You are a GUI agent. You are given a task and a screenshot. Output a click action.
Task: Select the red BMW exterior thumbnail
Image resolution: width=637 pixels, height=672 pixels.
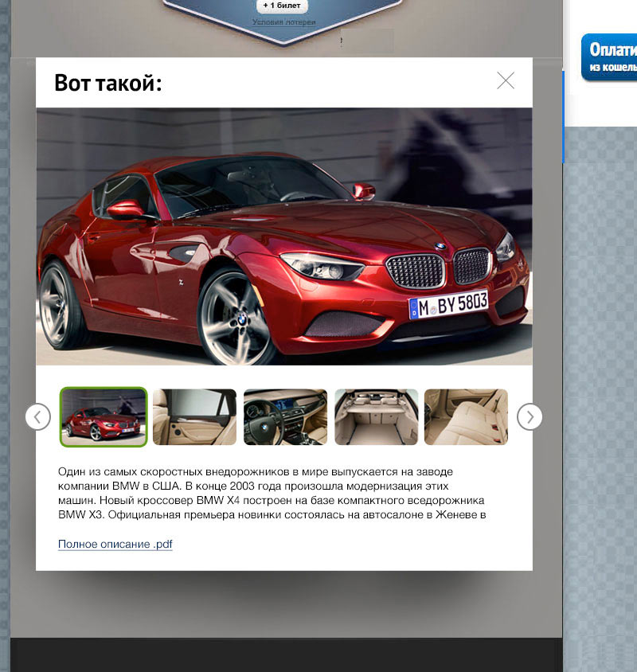104,416
